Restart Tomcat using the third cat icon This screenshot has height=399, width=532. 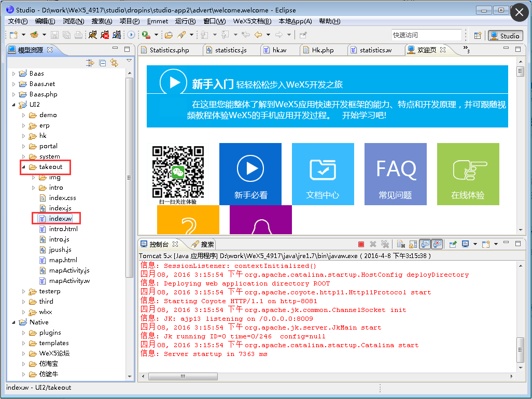tap(117, 34)
